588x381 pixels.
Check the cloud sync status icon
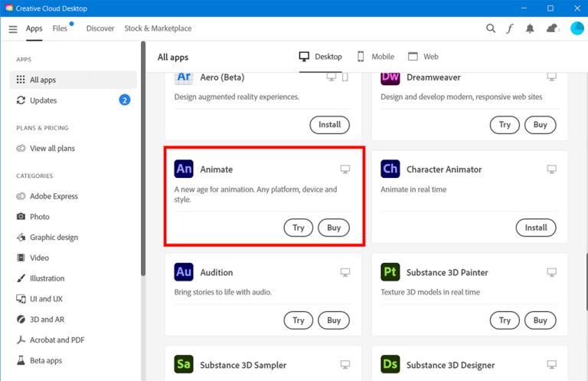(x=552, y=29)
